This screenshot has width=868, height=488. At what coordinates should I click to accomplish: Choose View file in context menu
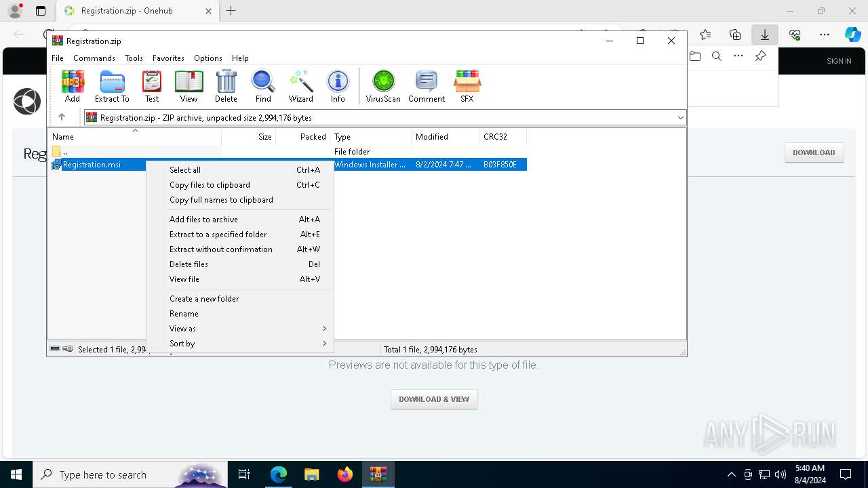[x=239, y=279]
